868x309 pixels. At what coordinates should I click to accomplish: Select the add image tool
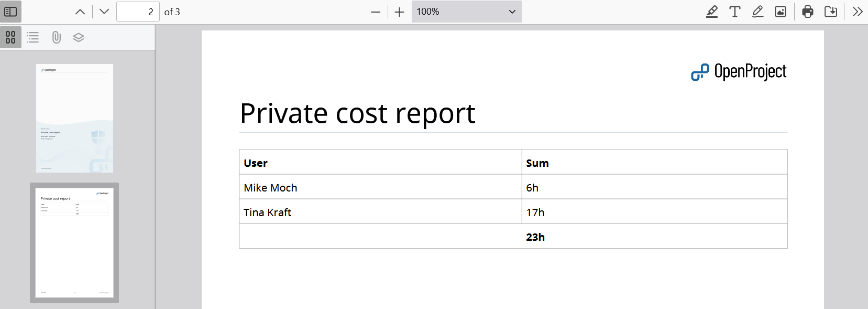(781, 12)
